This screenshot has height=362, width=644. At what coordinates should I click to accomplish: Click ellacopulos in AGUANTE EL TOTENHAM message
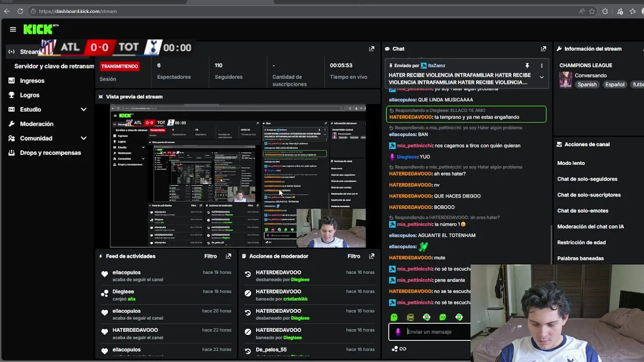pos(403,235)
